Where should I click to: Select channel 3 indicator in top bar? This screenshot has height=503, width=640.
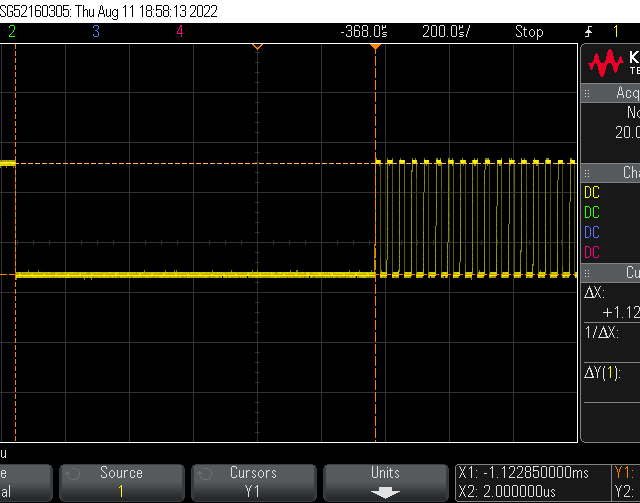96,31
